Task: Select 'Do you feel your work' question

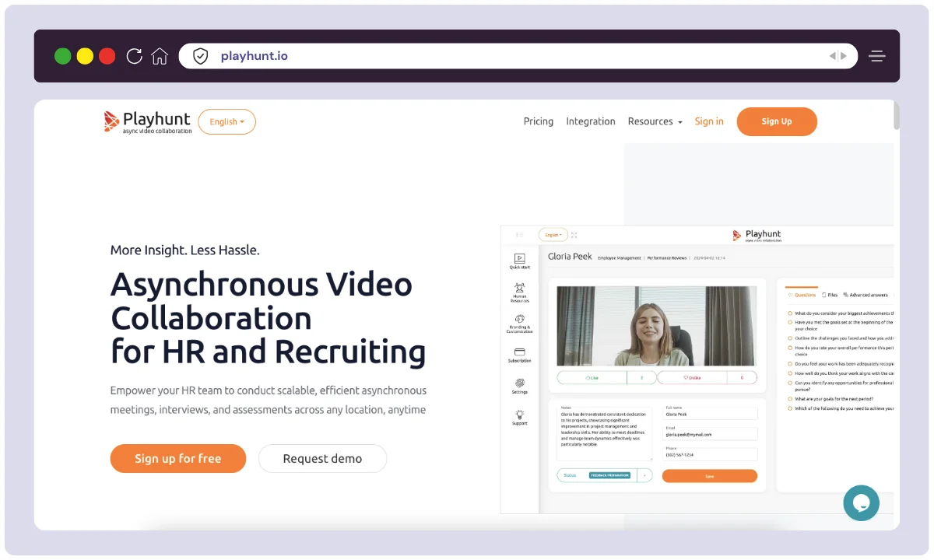Action: coord(790,364)
